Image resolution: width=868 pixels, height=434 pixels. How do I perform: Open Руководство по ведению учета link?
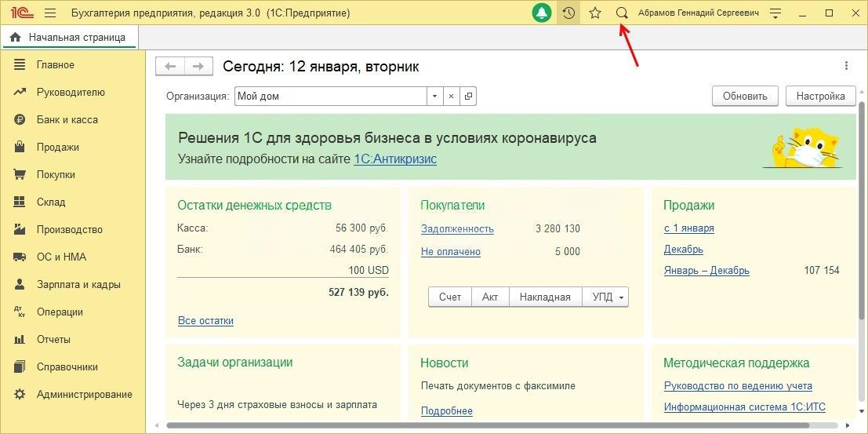pyautogui.click(x=738, y=386)
